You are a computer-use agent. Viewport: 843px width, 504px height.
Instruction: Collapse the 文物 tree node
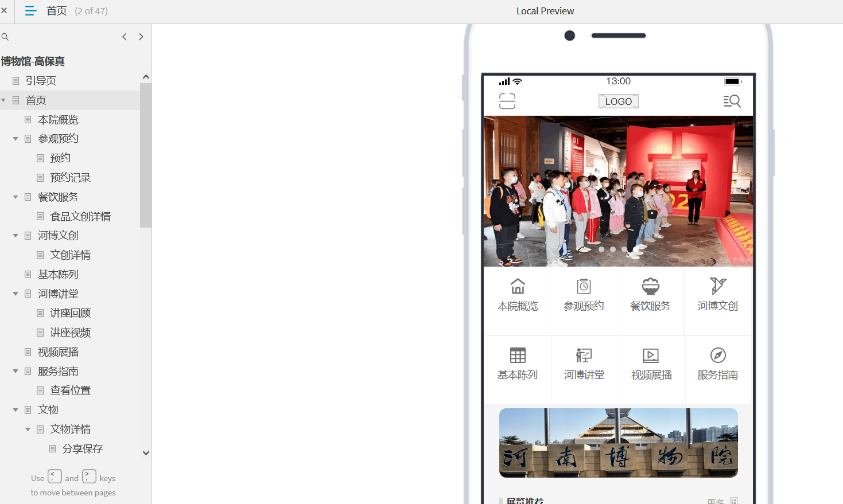(x=15, y=410)
